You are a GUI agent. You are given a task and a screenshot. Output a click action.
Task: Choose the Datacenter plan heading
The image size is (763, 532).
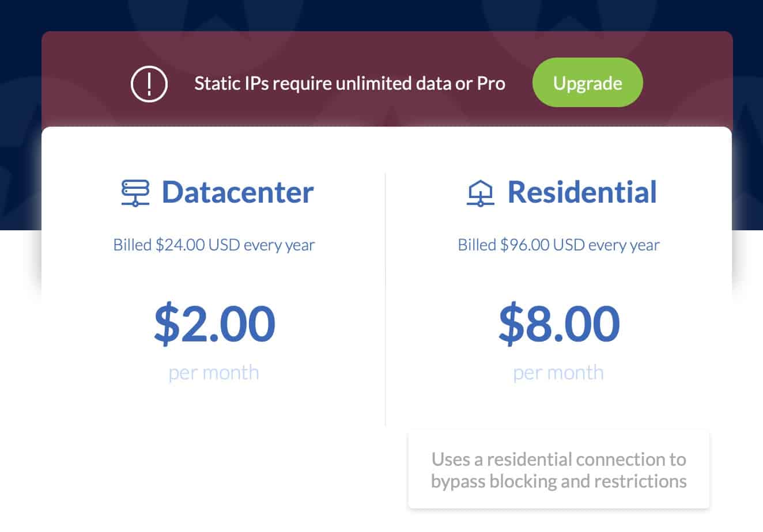(237, 192)
